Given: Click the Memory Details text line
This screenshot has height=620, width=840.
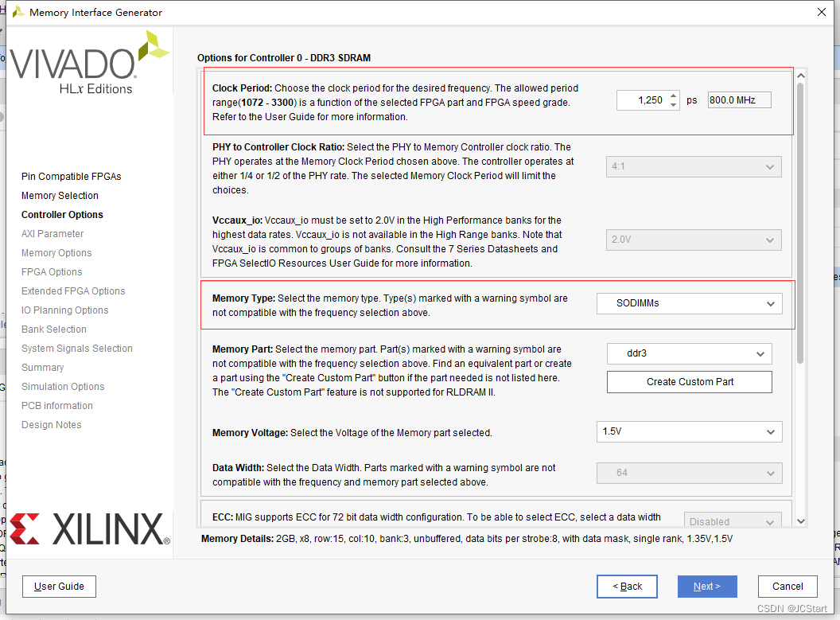Looking at the screenshot, I should coord(467,539).
